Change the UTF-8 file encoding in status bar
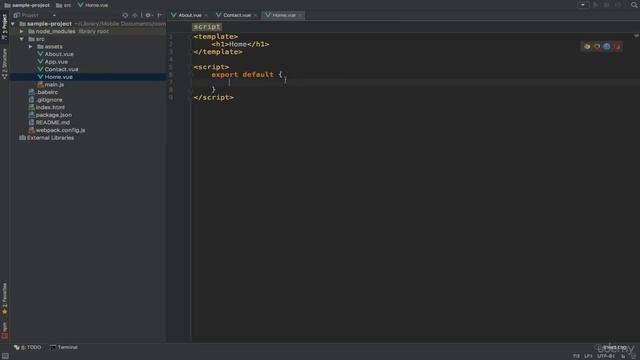 coord(606,356)
